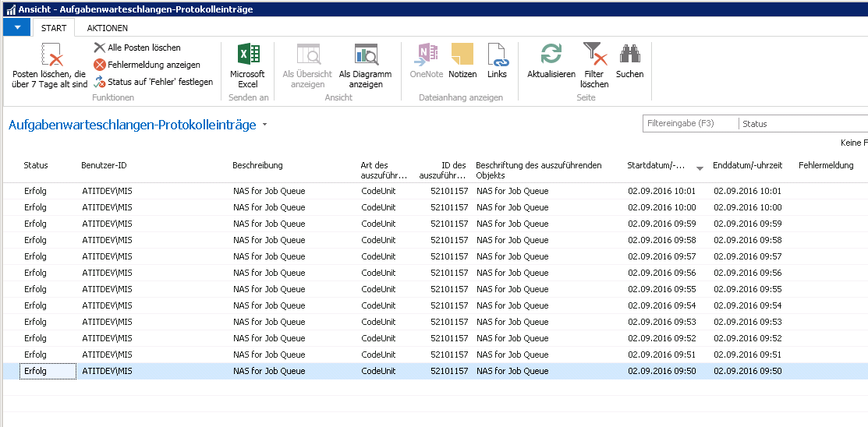Click the 'Alle Posten löschen' icon
868x427 pixels.
click(x=100, y=48)
